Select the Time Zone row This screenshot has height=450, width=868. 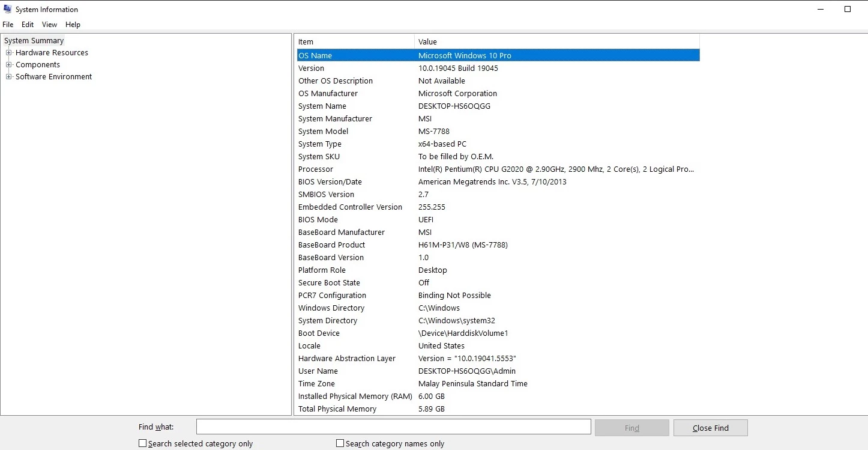click(x=498, y=383)
